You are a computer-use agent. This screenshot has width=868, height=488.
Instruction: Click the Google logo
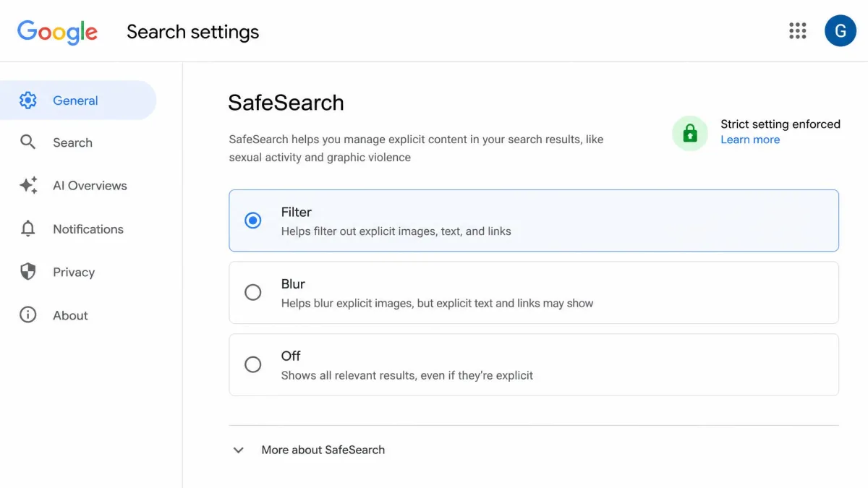point(57,32)
